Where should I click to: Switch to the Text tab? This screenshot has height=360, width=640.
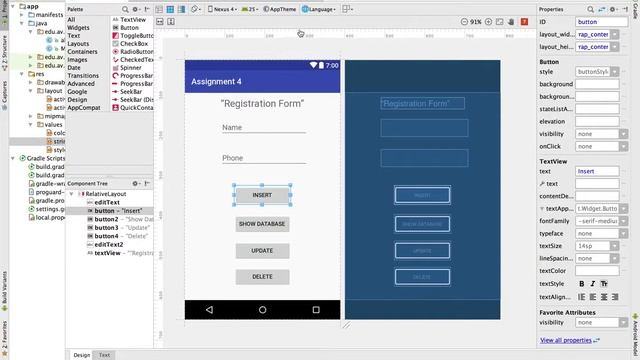tap(104, 355)
